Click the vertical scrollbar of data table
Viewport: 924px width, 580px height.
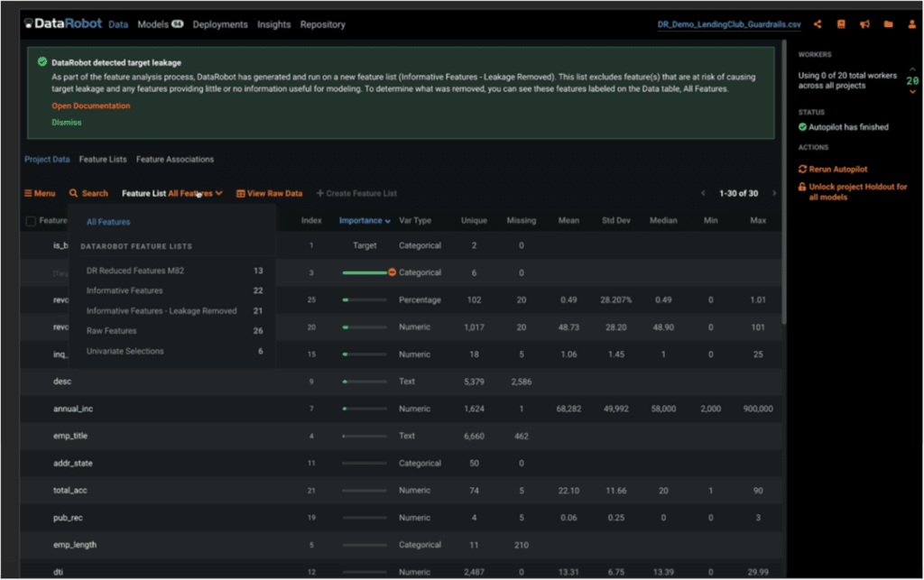pos(784,182)
